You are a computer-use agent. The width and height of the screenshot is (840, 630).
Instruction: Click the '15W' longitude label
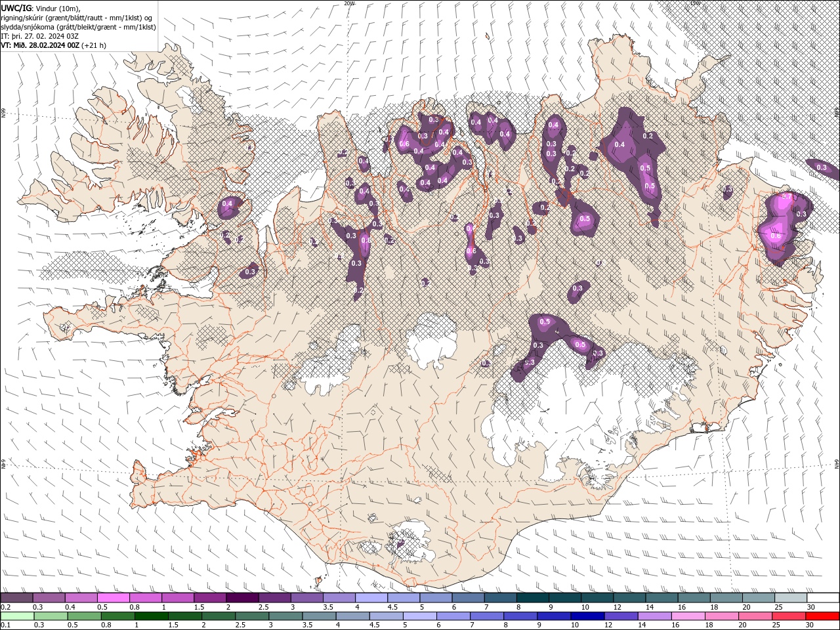(695, 3)
